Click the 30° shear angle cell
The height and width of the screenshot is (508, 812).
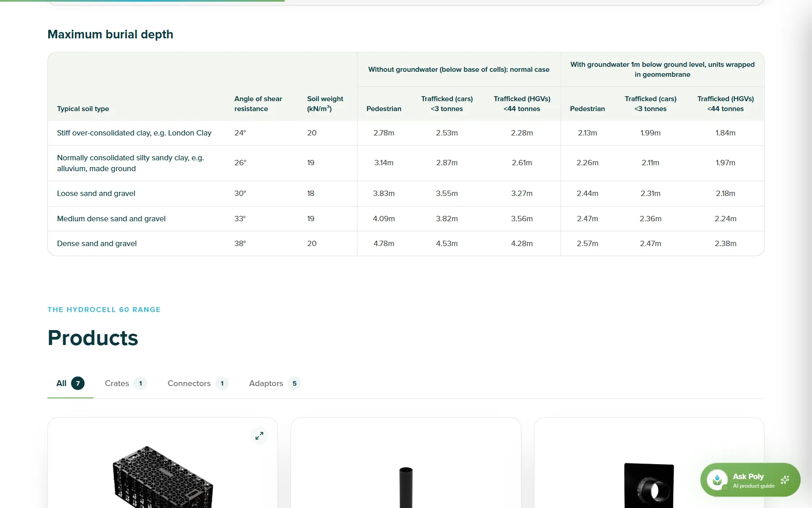tap(240, 193)
